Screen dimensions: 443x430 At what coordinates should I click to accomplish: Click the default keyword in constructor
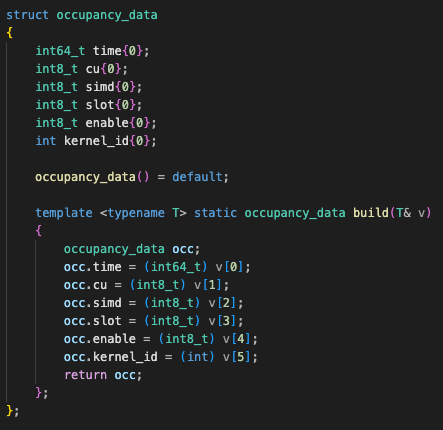click(197, 177)
